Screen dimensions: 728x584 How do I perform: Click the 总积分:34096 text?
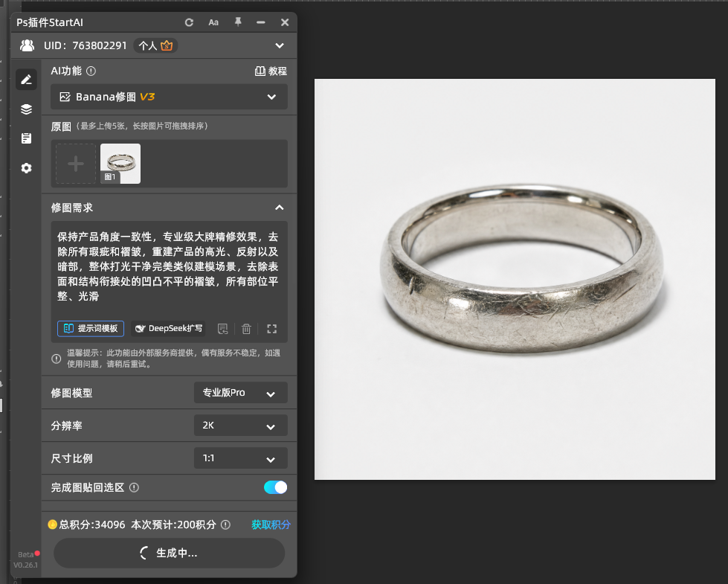coord(92,524)
